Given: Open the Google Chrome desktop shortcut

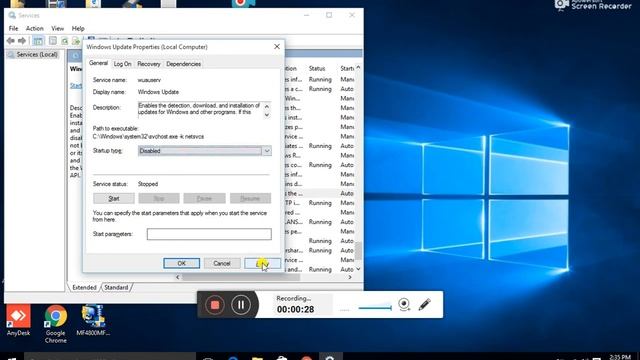Looking at the screenshot, I should (56, 324).
